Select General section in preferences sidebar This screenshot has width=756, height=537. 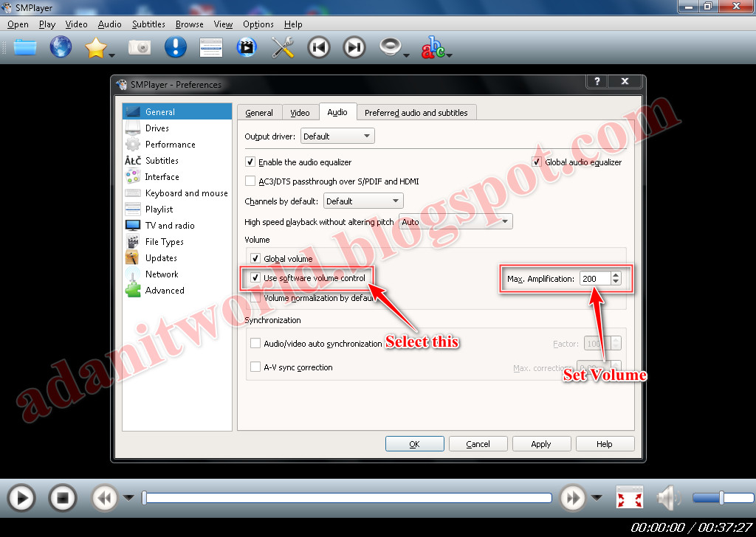click(x=177, y=111)
